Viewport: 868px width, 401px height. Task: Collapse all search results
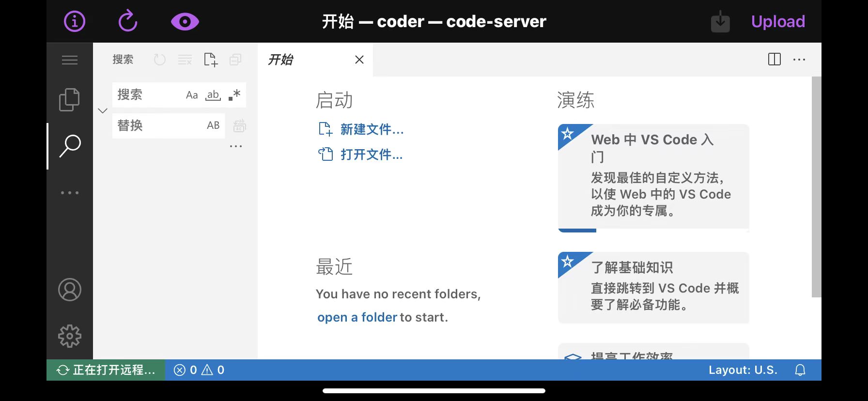pyautogui.click(x=236, y=60)
